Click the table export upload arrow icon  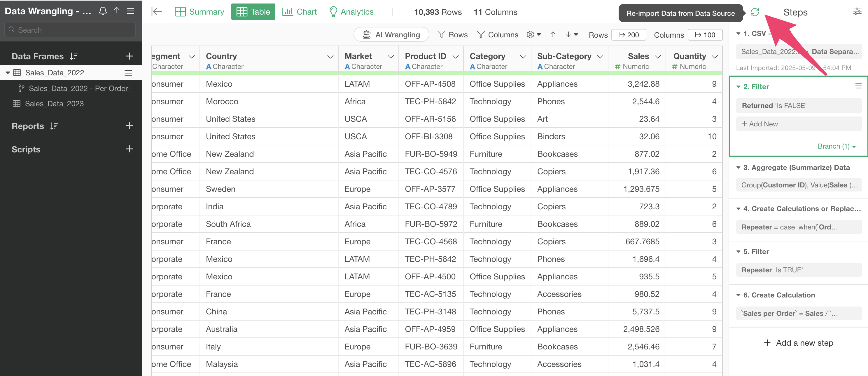(553, 35)
